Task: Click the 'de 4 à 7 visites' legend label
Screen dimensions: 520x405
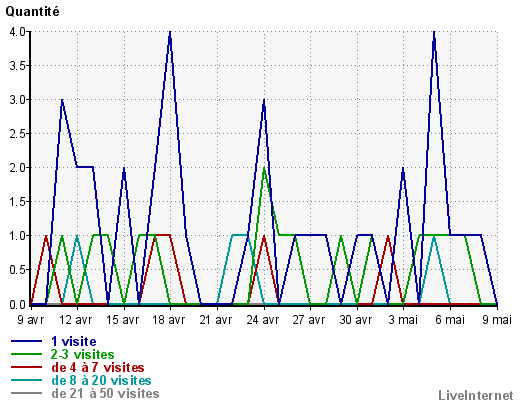Action: [98, 367]
